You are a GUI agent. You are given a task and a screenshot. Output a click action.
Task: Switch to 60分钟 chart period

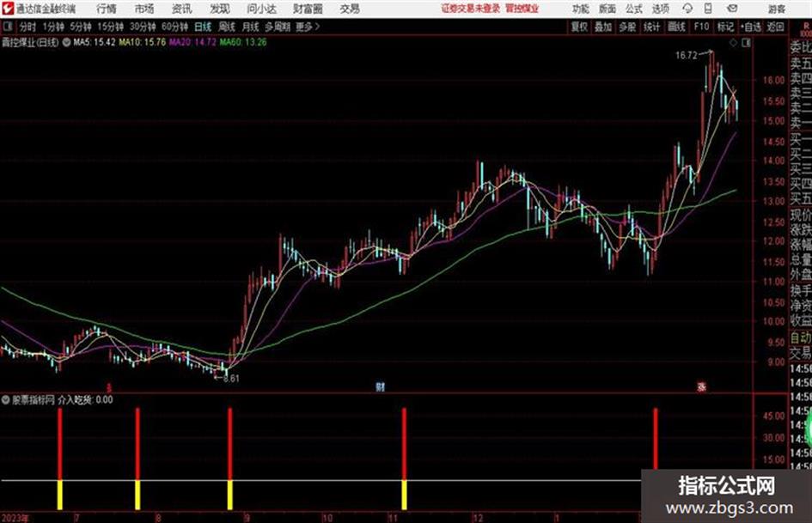pos(174,27)
